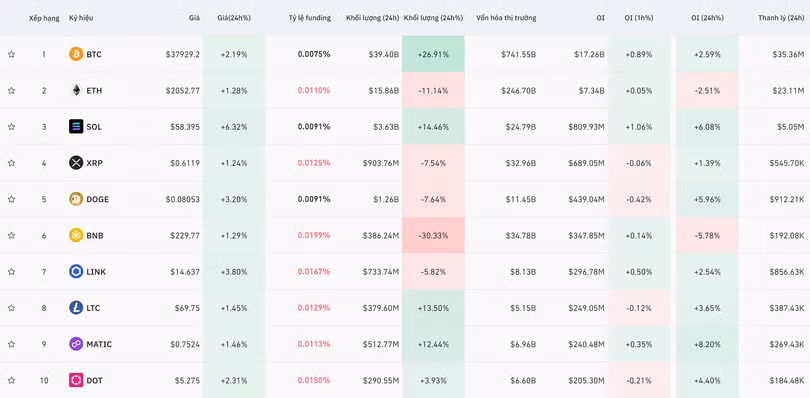
Task: Select DOT open interest $205.30M
Action: coord(587,380)
